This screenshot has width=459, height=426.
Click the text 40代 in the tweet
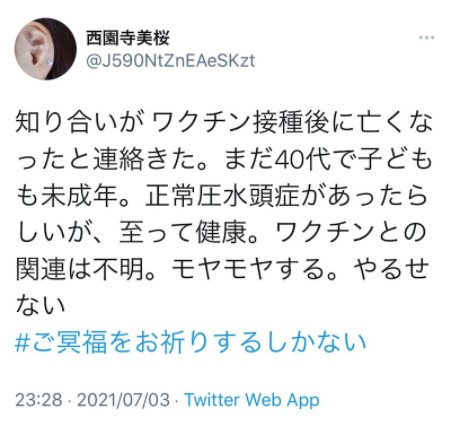coord(298,159)
